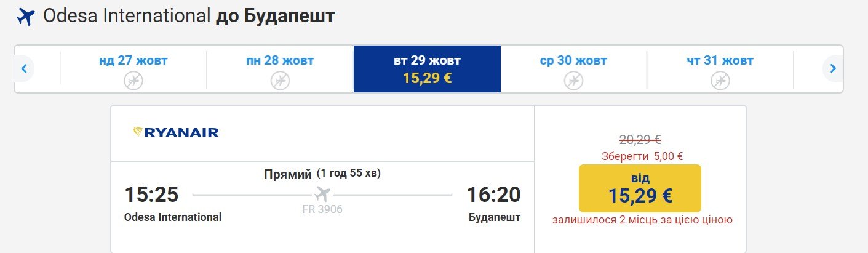Click the crossed-out 20,29 € price

[640, 140]
